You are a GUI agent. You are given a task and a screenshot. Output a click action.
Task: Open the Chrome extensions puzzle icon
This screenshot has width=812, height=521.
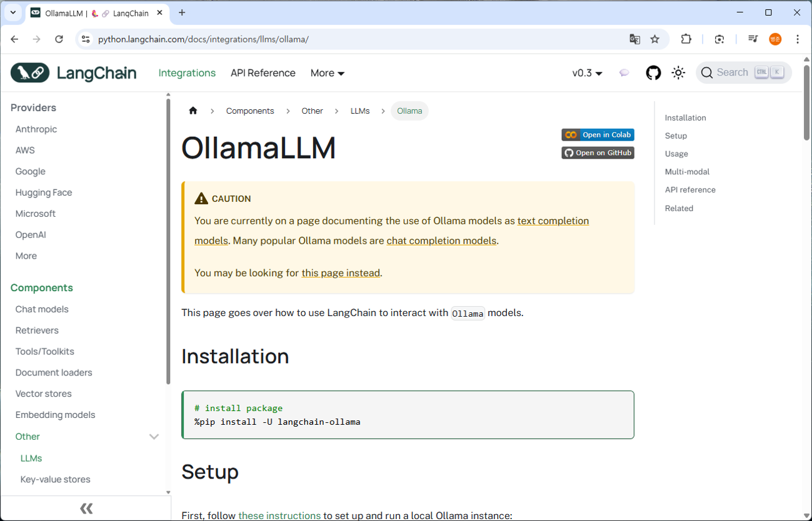(686, 39)
